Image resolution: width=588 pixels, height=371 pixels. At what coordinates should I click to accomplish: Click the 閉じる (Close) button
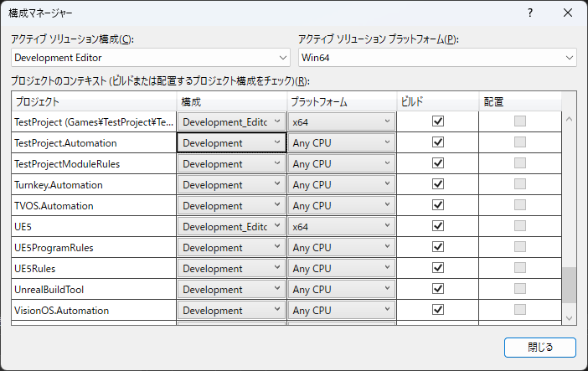(540, 348)
